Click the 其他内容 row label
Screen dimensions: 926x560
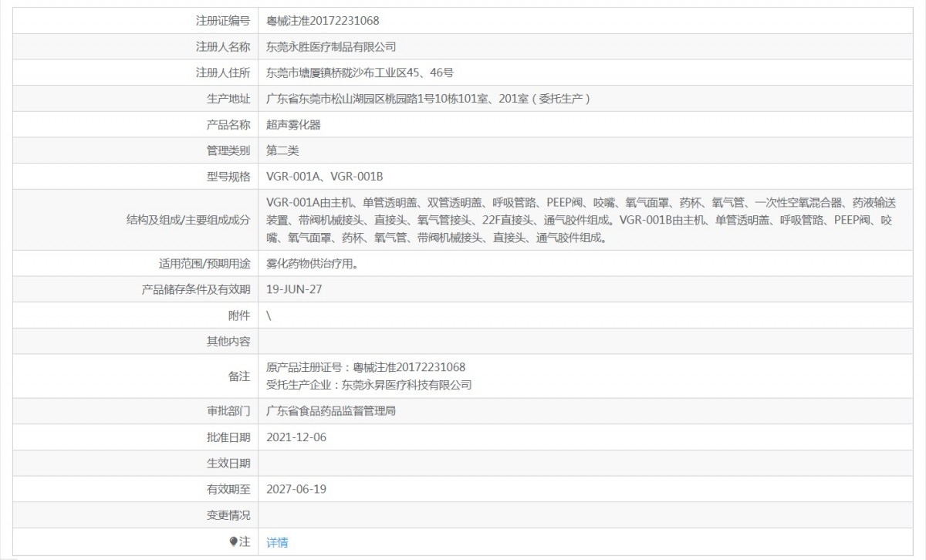point(228,342)
